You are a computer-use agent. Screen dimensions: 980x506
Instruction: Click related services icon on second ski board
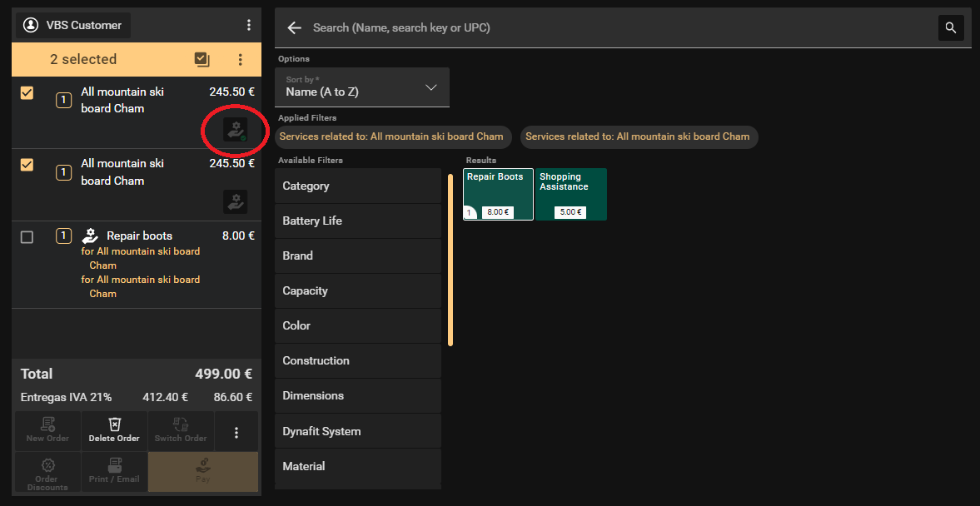236,201
